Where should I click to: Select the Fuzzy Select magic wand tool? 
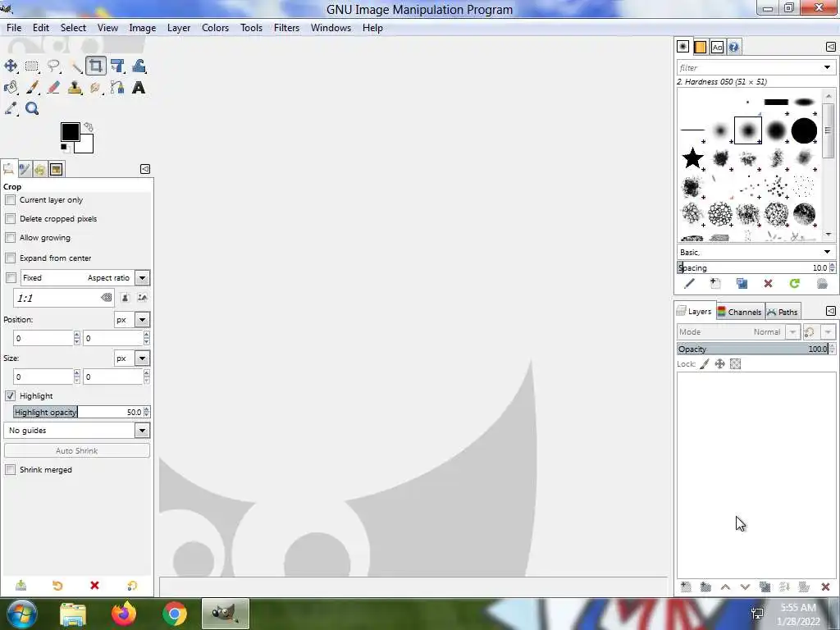click(x=76, y=66)
